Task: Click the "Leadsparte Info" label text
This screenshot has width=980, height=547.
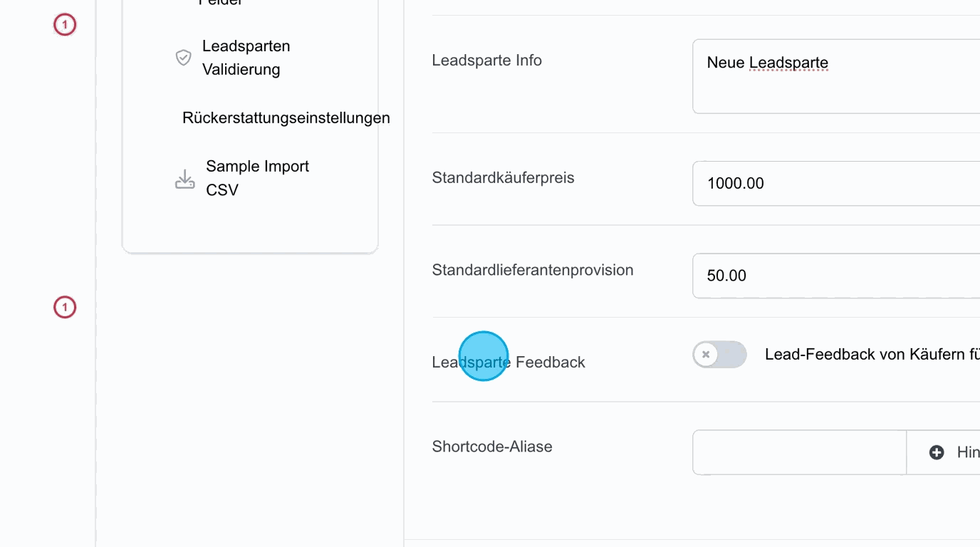Action: 487,61
